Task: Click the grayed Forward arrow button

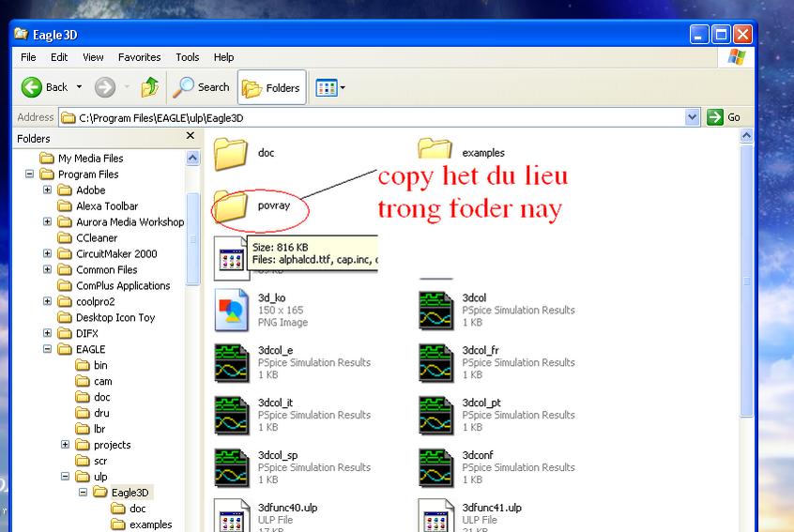Action: [105, 87]
